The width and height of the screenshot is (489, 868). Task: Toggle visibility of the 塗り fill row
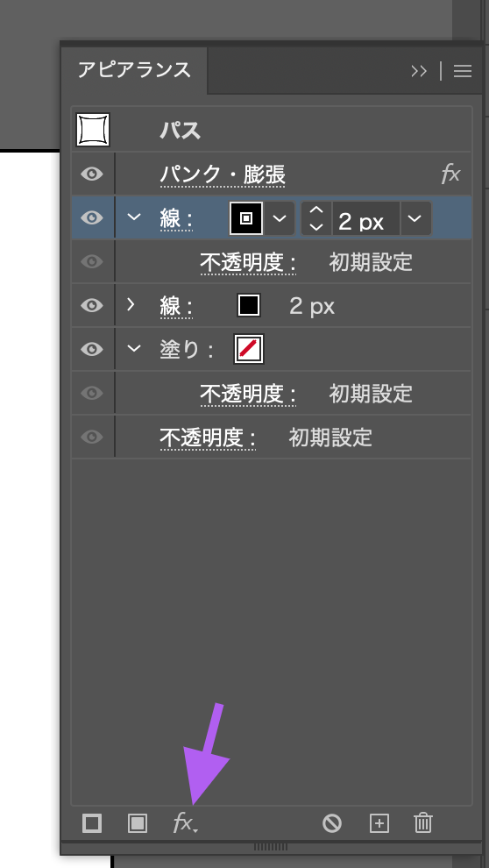pos(92,349)
